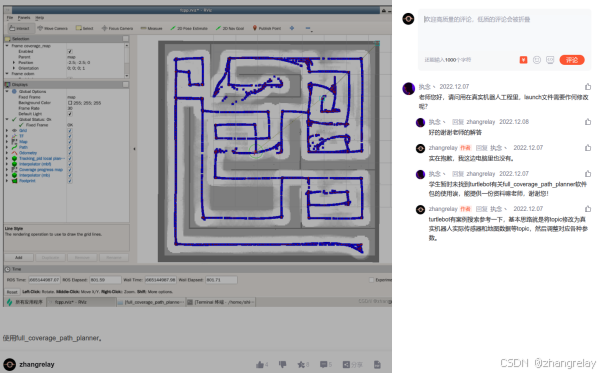Collapse the Global Options node
This screenshot has width=602, height=374.
7,91
